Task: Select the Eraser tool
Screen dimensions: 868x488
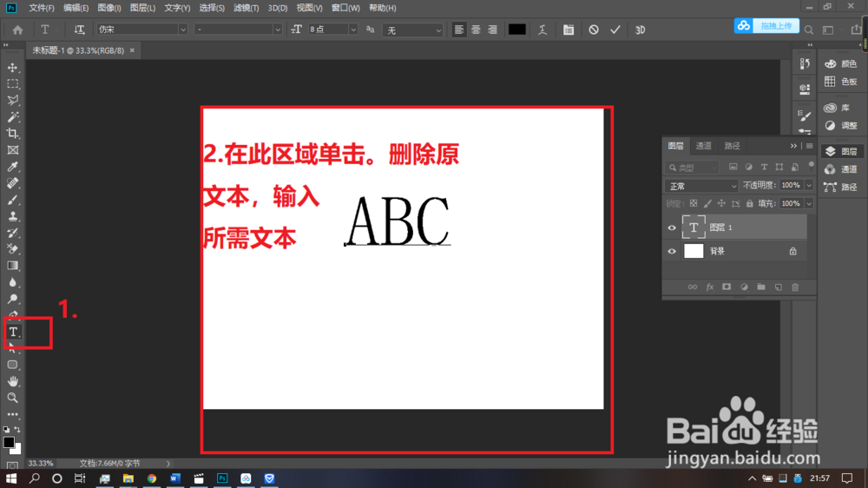Action: point(12,249)
